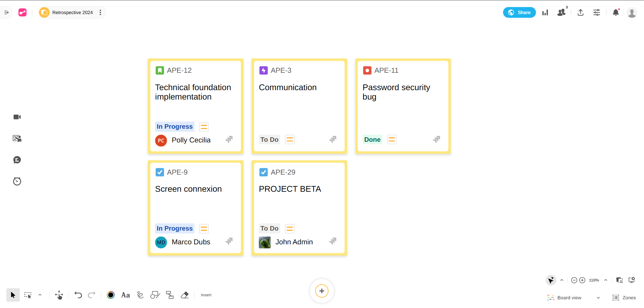Choose the freehand Pen drawing tool
This screenshot has width=644, height=308.
pyautogui.click(x=140, y=295)
